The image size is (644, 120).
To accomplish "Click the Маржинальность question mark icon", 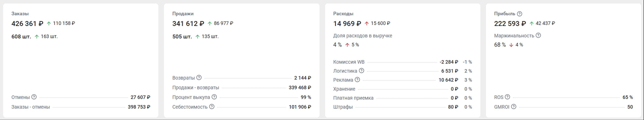I will (538, 35).
